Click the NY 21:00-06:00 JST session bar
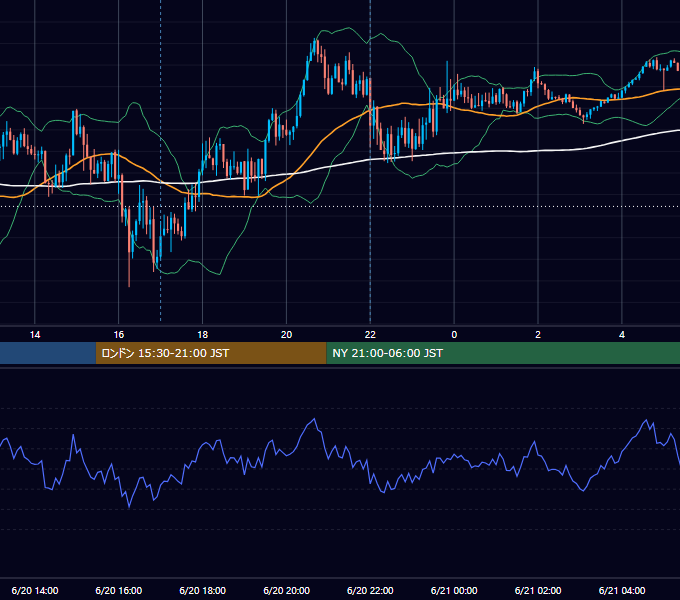This screenshot has height=600, width=680. point(503,353)
